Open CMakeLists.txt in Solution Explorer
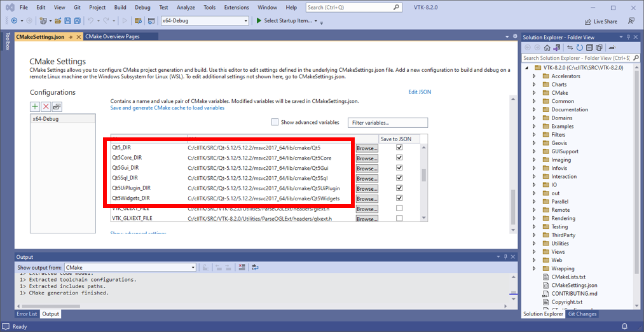 click(x=568, y=277)
